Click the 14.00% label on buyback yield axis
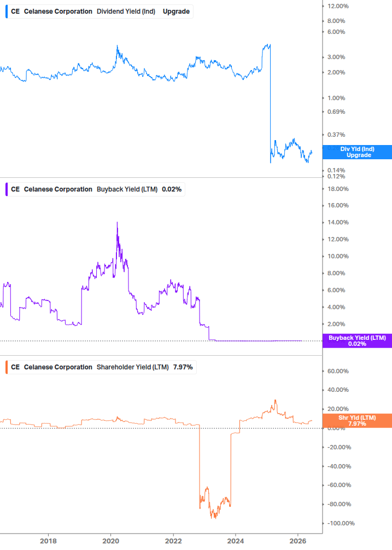Image resolution: width=392 pixels, height=550 pixels. point(338,222)
